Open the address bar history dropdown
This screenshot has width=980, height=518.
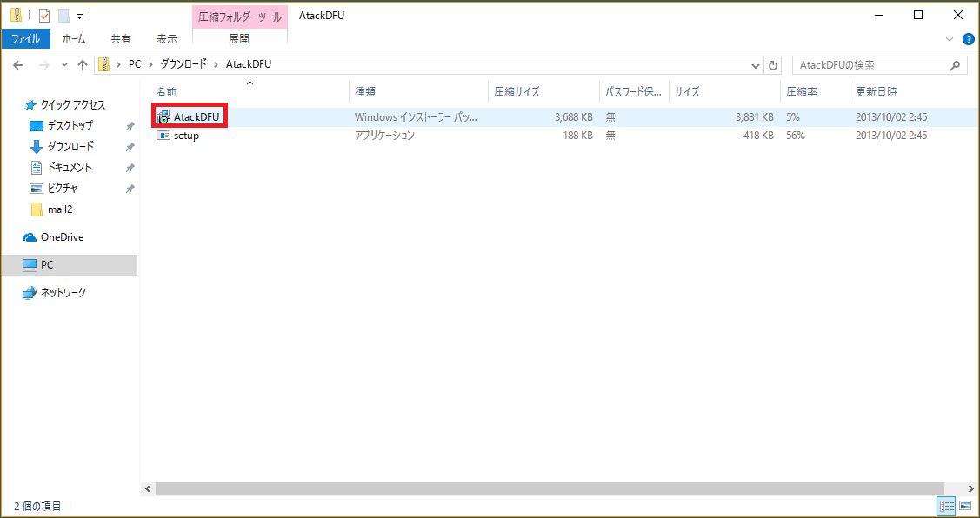coord(756,65)
